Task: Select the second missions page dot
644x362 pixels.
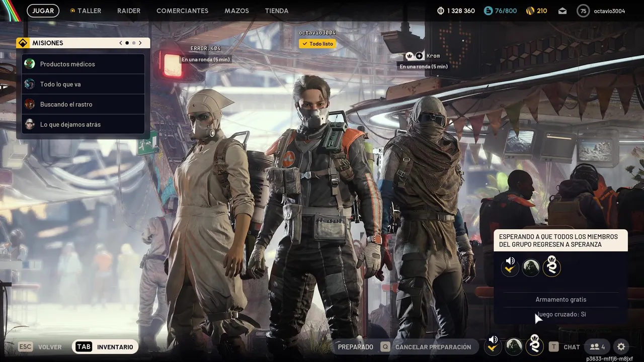Action: tap(134, 43)
